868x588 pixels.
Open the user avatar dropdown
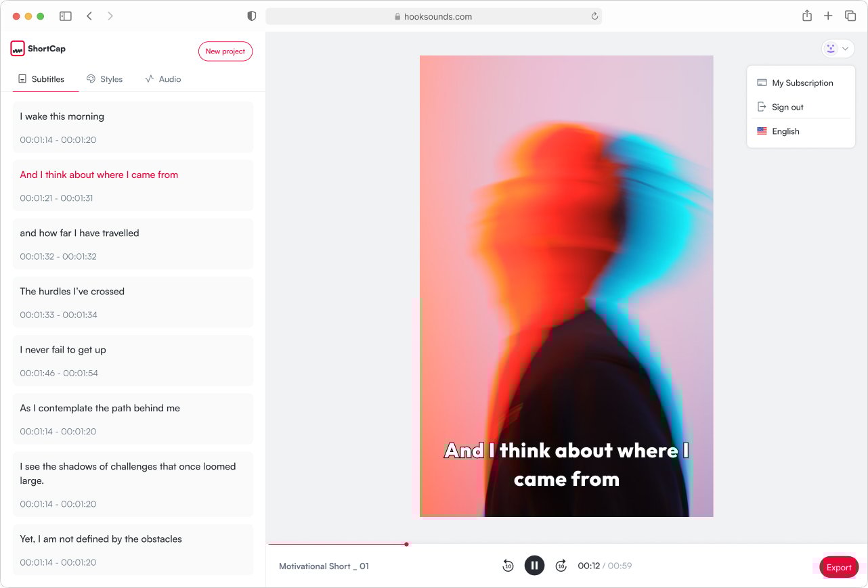[x=838, y=49]
